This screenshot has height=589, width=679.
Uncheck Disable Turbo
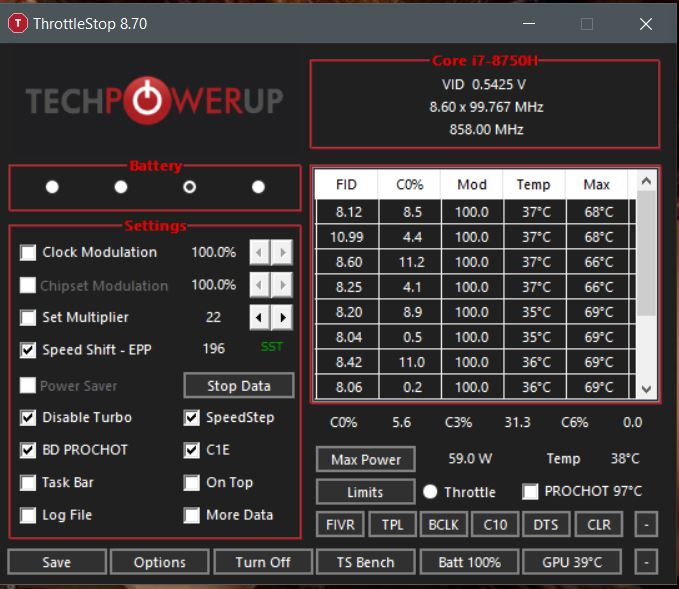[x=28, y=417]
